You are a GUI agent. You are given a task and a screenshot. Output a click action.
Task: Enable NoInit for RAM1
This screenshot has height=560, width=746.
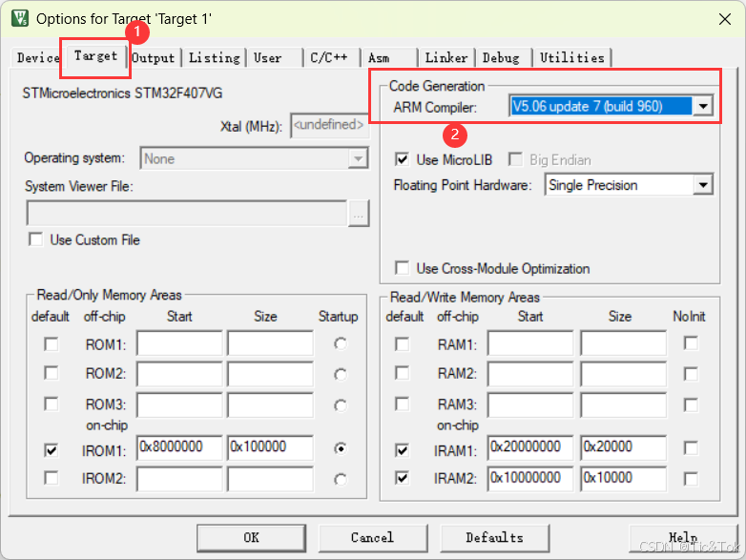click(x=691, y=343)
